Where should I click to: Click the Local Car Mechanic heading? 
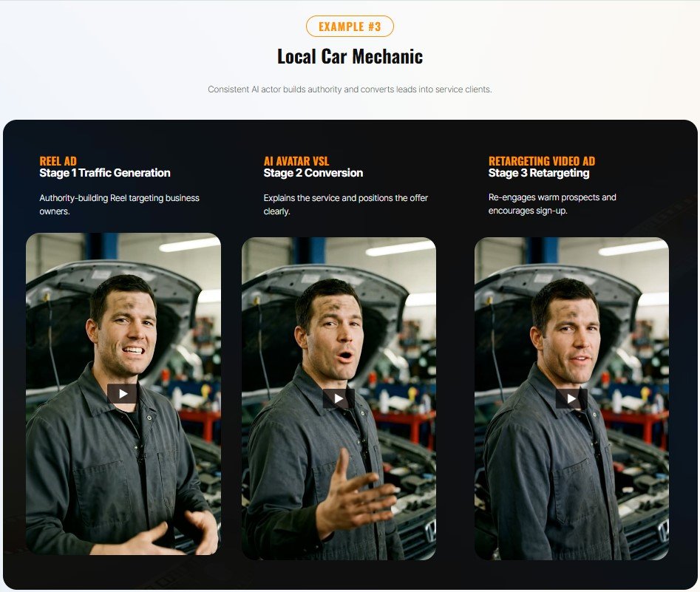pos(350,56)
